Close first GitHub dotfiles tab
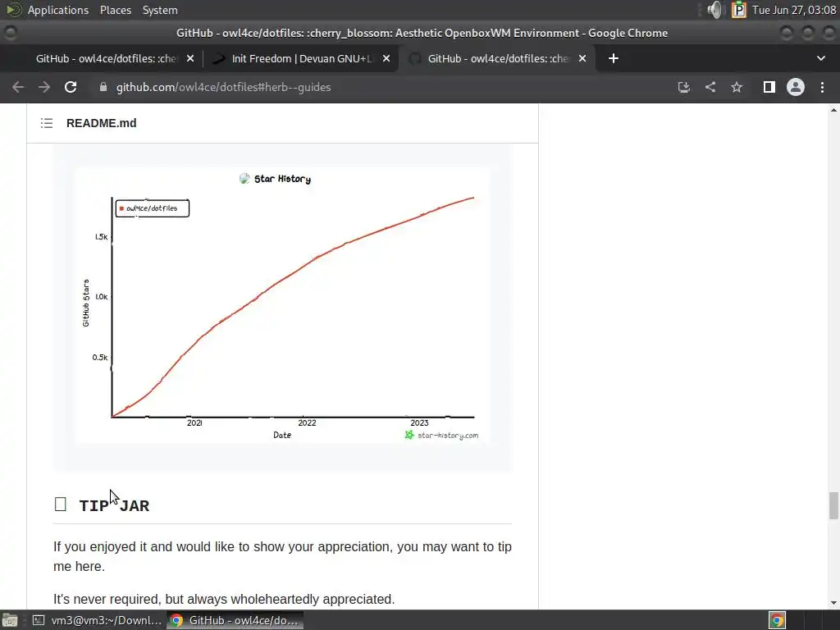Viewport: 840px width, 630px height. [x=190, y=58]
